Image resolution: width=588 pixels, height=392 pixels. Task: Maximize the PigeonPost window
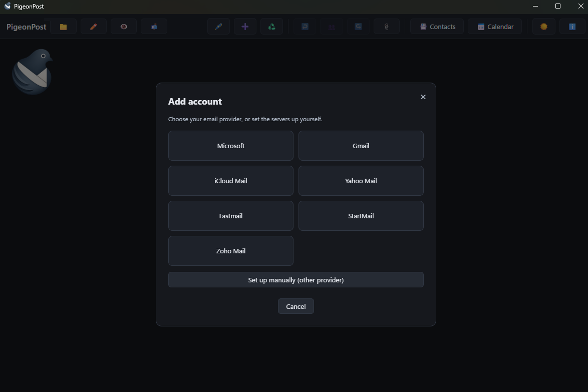558,6
